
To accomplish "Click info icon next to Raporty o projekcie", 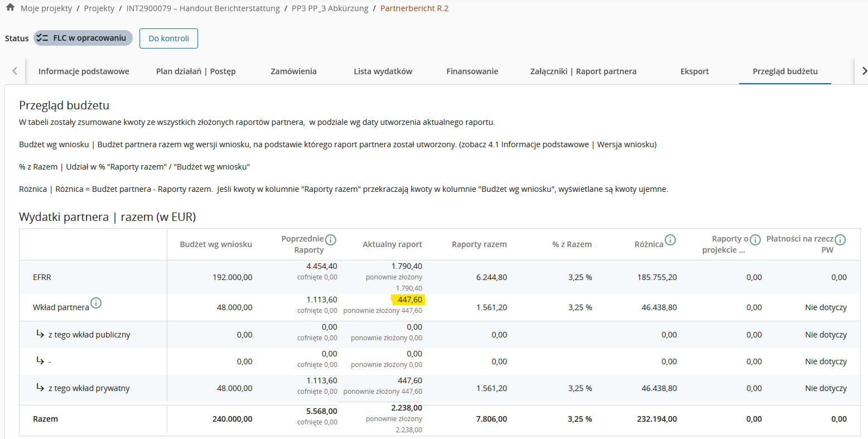I will point(755,240).
